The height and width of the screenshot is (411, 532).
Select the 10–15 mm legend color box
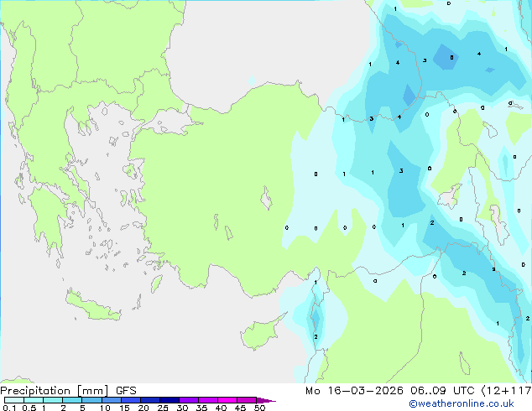pos(112,400)
